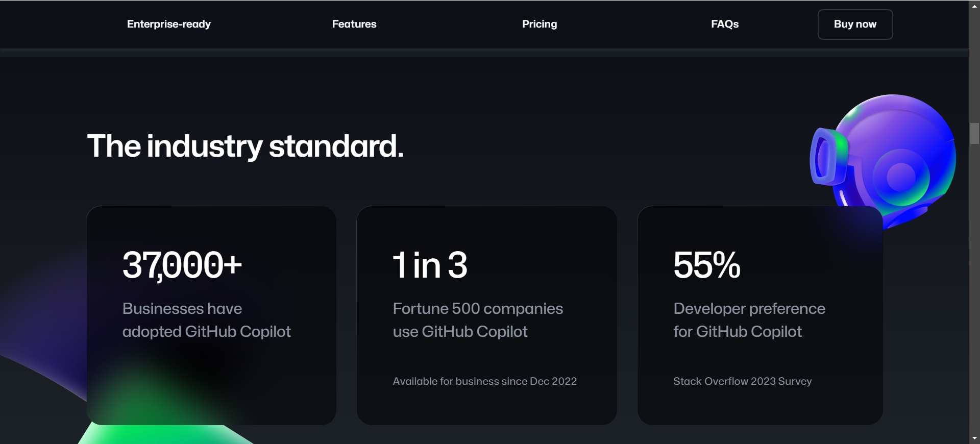Open the FAQs nav link
The width and height of the screenshot is (980, 444).
(x=725, y=24)
